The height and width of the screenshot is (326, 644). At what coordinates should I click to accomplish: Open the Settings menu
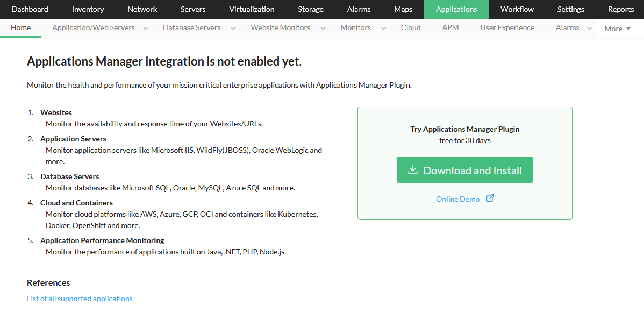tap(570, 9)
